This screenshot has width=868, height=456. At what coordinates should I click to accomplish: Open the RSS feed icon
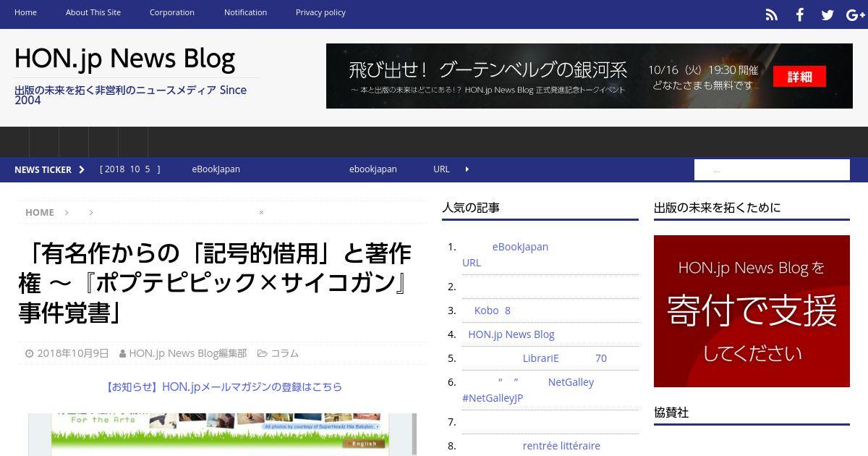pyautogui.click(x=772, y=14)
